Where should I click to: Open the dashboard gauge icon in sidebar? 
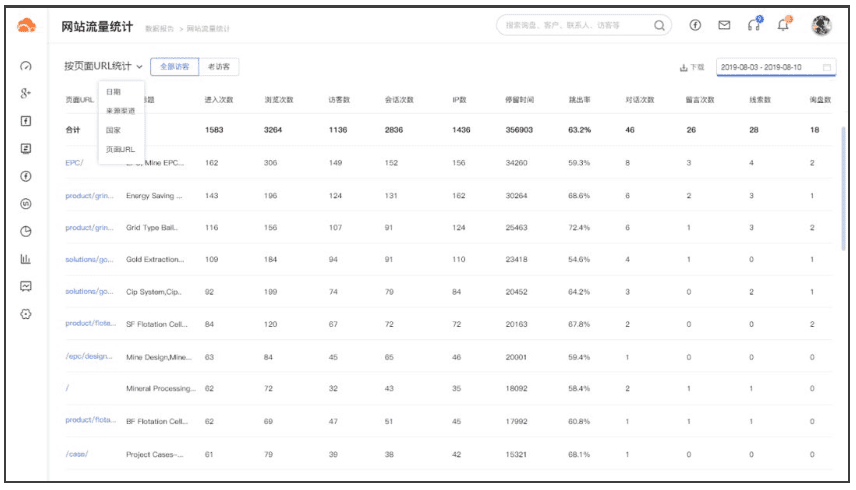click(x=26, y=66)
